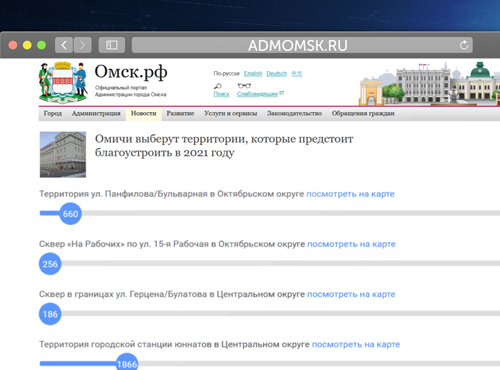Screen dimensions: 500x370
Task: View сквер «На Рабочих» on map
Action: [351, 244]
